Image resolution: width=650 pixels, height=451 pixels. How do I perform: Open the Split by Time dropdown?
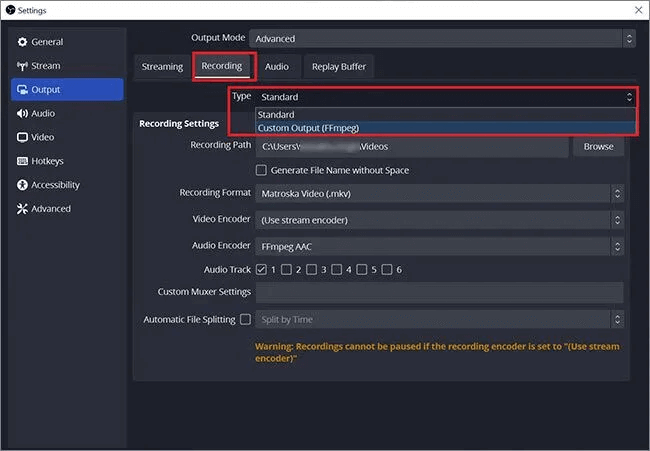(439, 320)
